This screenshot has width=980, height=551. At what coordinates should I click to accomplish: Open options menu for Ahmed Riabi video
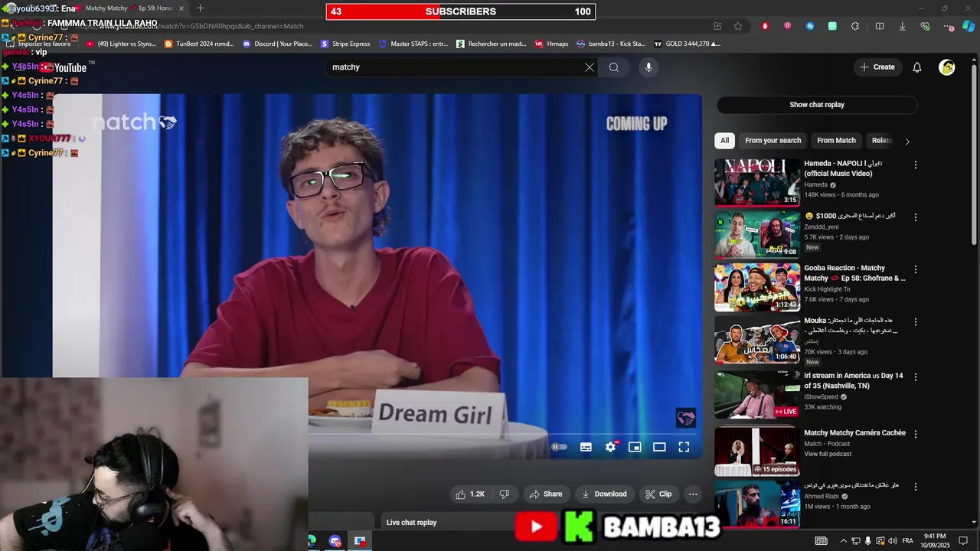(x=915, y=487)
